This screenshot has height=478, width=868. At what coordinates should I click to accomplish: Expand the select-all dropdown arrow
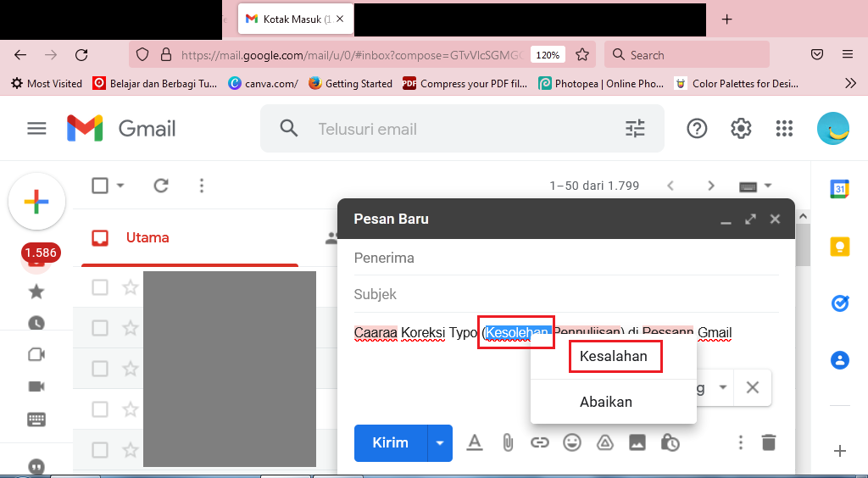[x=120, y=186]
